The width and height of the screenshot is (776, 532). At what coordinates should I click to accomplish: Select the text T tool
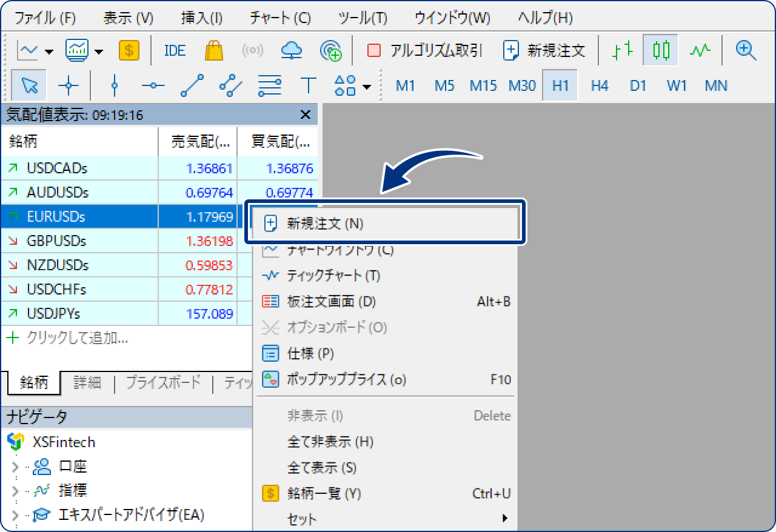(309, 85)
